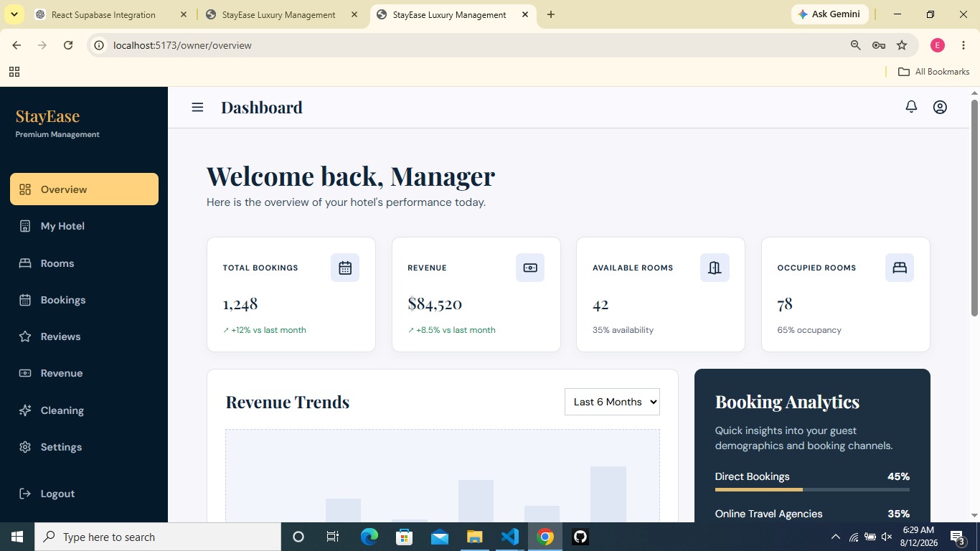Open notifications bell icon
This screenshot has height=551, width=980.
point(911,107)
